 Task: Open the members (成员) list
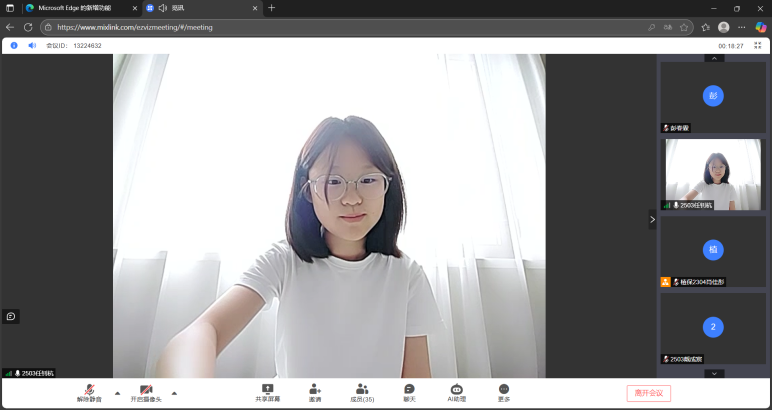pos(362,392)
